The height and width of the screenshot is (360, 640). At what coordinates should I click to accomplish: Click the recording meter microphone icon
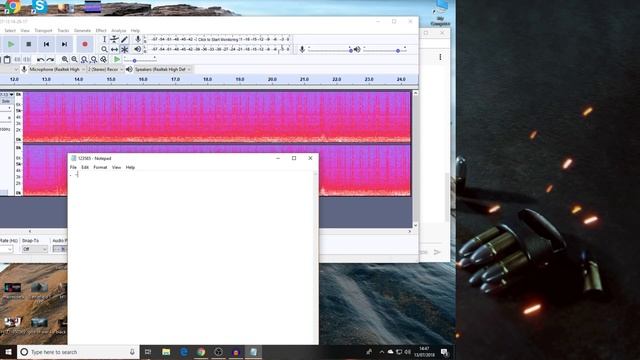coord(138,39)
